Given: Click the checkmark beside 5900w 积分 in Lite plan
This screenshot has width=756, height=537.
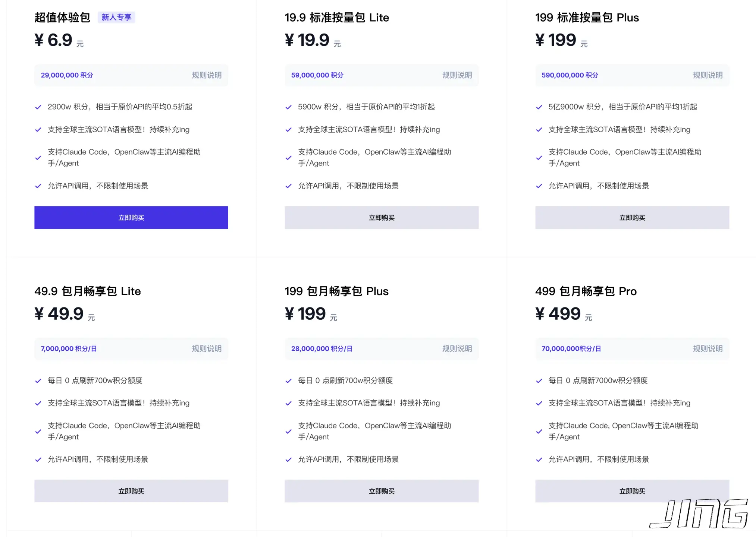Looking at the screenshot, I should [289, 107].
